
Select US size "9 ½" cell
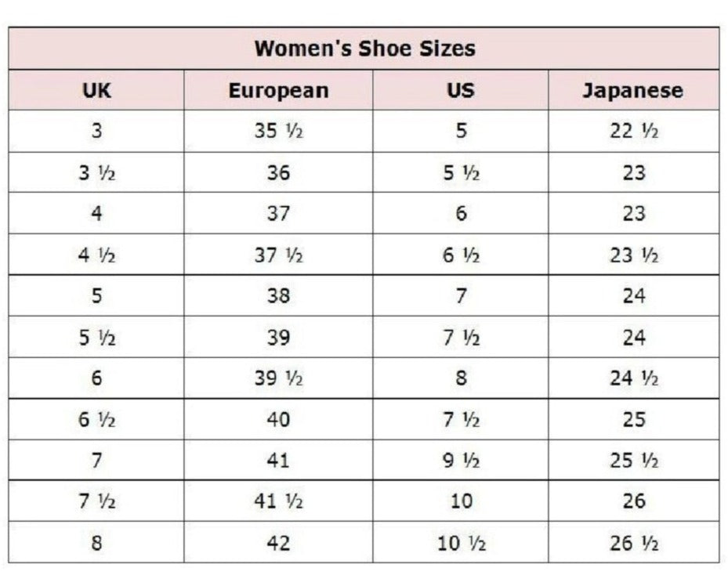point(461,461)
